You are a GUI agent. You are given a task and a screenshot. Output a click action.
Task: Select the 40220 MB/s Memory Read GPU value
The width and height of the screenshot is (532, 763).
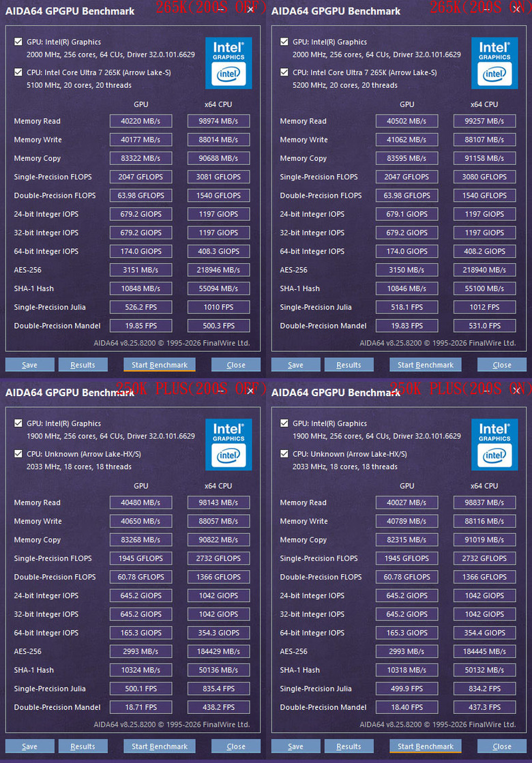point(141,121)
